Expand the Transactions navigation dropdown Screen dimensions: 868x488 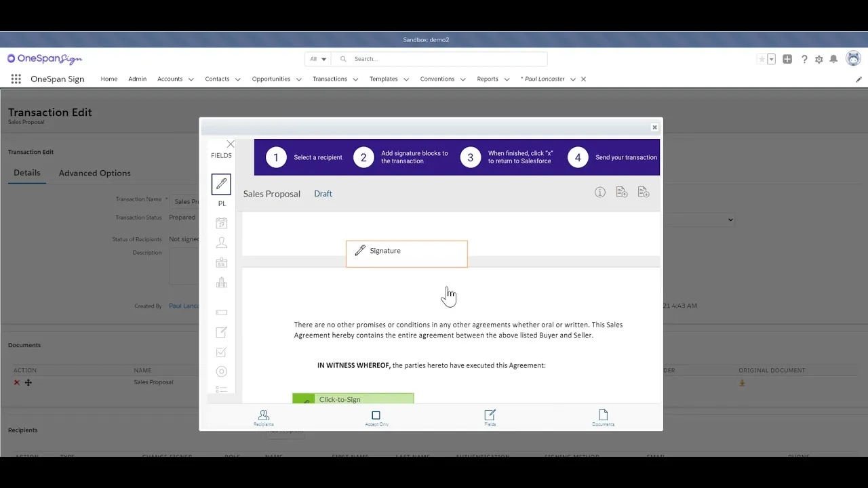[x=356, y=79]
